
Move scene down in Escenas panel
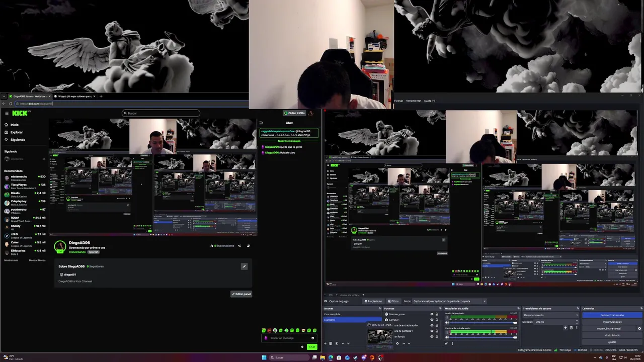[x=348, y=343]
